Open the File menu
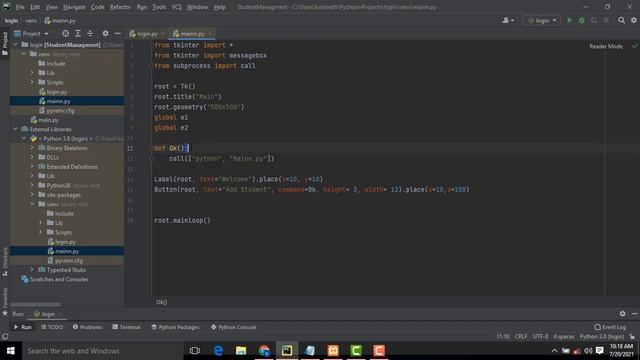Screen dimensions: 640x360 (20, 7)
